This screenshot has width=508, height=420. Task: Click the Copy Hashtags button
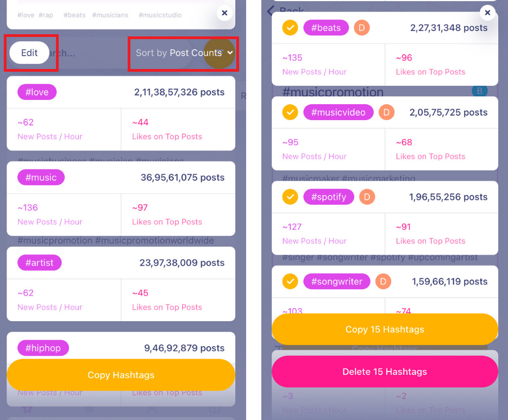tap(121, 375)
